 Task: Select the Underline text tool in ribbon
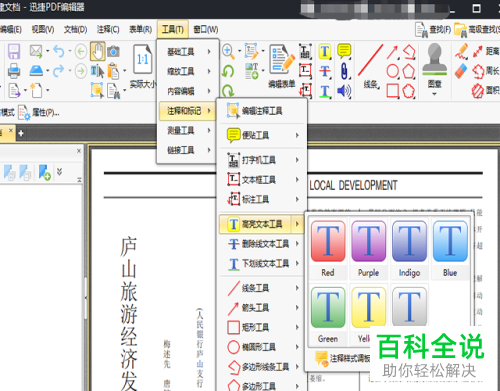(x=325, y=91)
